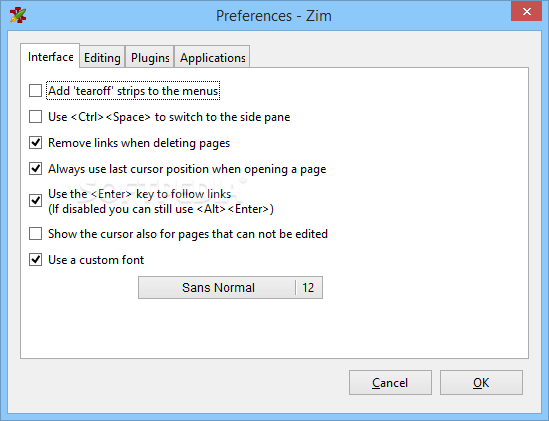The width and height of the screenshot is (549, 421).
Task: Click the 'Add tearoff strips to the menus' label
Action: coord(133,91)
